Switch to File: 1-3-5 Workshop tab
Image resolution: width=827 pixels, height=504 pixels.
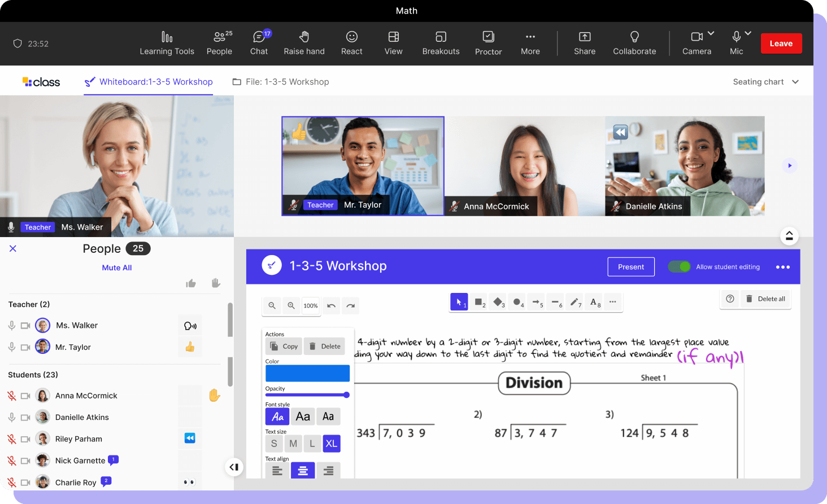[281, 82]
